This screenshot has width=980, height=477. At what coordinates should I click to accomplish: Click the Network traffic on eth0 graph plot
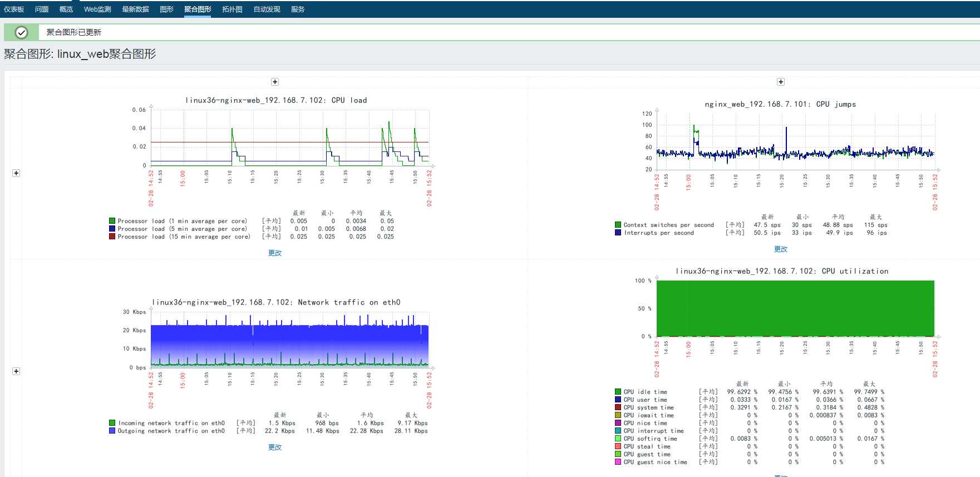coord(290,340)
